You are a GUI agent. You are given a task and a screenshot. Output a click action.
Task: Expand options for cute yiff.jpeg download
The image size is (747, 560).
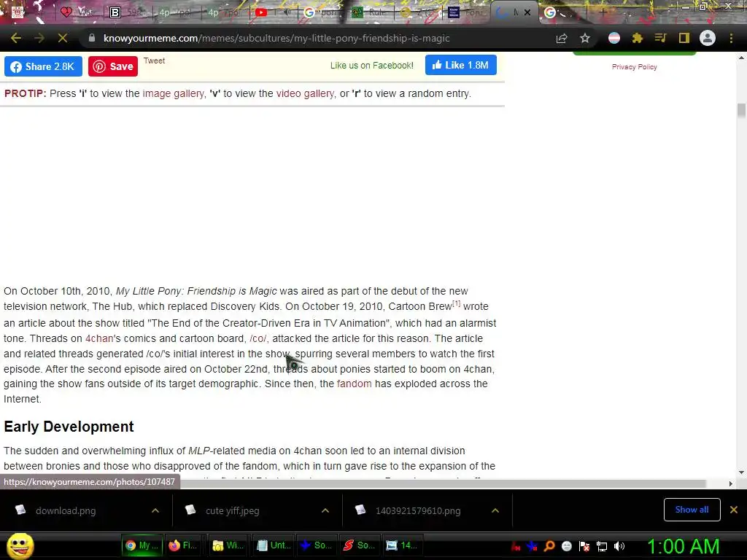(325, 510)
